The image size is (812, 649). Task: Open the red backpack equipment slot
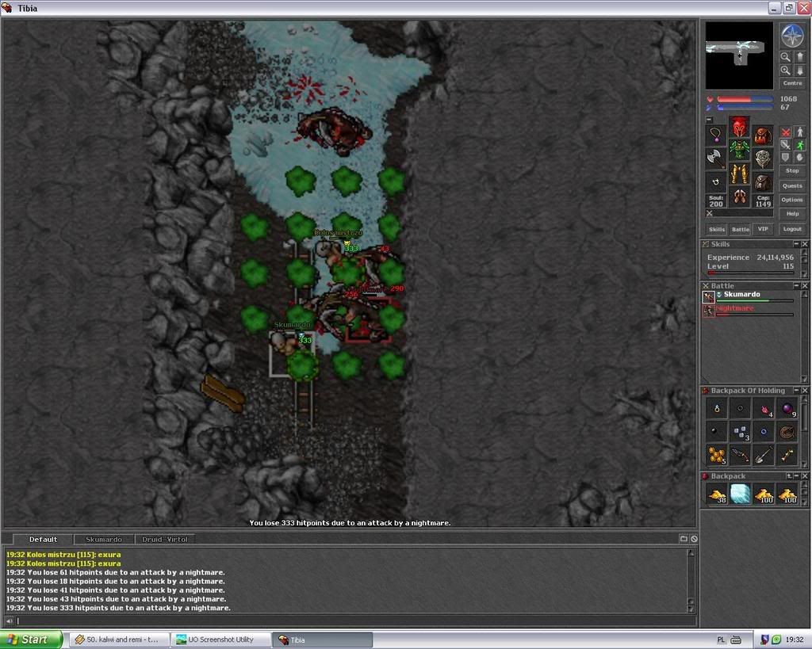pyautogui.click(x=764, y=135)
